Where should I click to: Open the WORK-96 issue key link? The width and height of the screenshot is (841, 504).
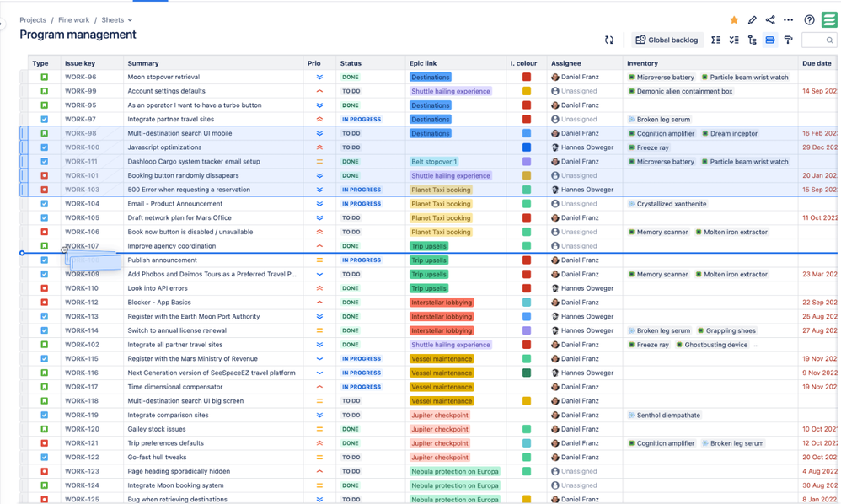81,77
